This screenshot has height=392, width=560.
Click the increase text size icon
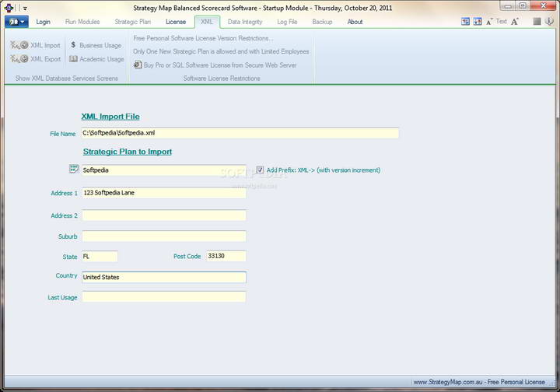tap(515, 22)
